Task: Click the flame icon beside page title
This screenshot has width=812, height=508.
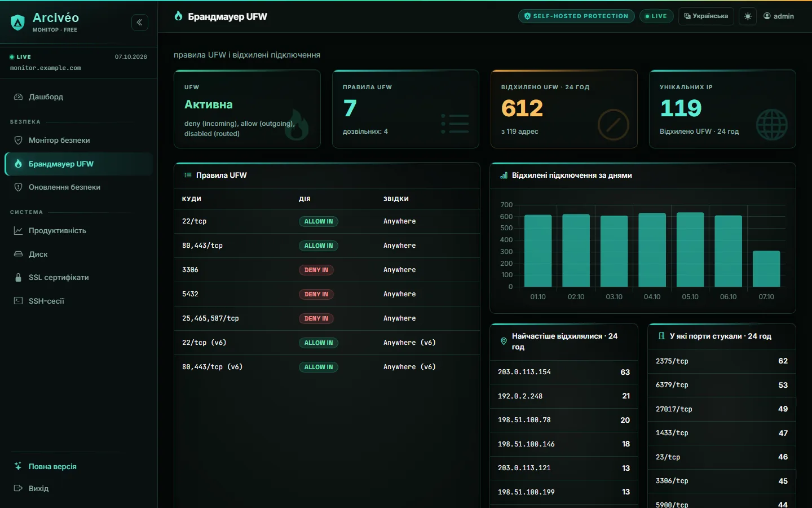Action: (x=178, y=16)
